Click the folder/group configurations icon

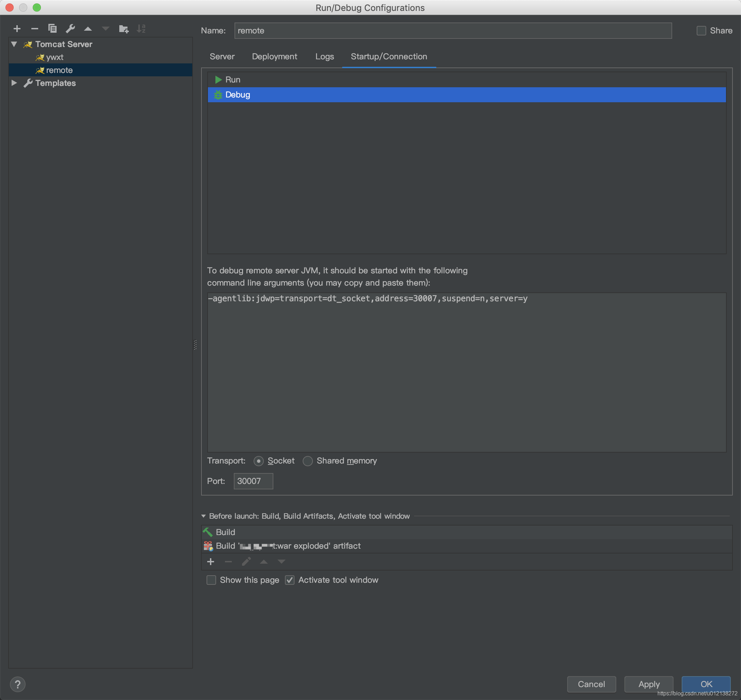pyautogui.click(x=123, y=29)
